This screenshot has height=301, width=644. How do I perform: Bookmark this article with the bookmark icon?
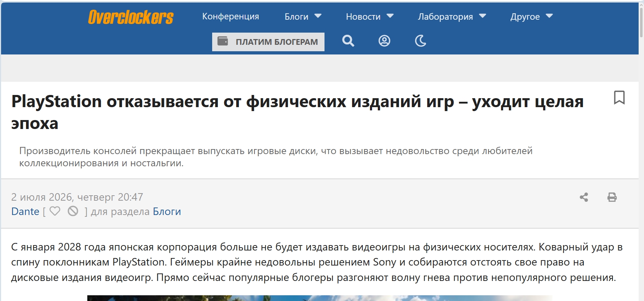coord(619,97)
